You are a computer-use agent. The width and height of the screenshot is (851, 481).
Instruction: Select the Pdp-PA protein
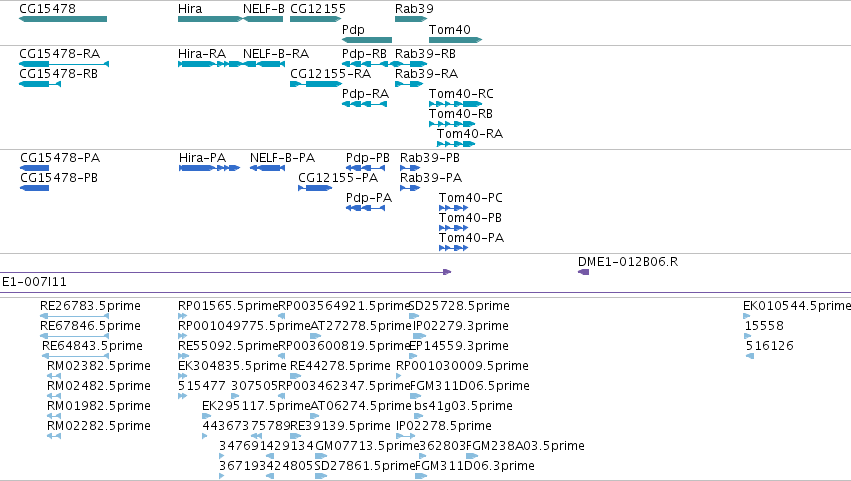point(366,208)
